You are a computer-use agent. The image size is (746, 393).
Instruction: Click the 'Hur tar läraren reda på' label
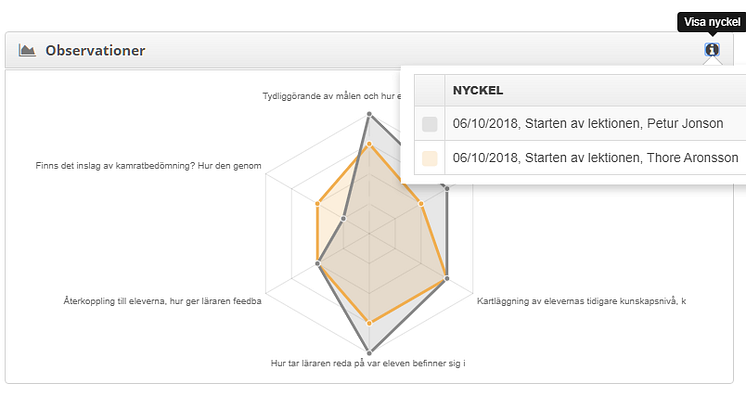[368, 364]
